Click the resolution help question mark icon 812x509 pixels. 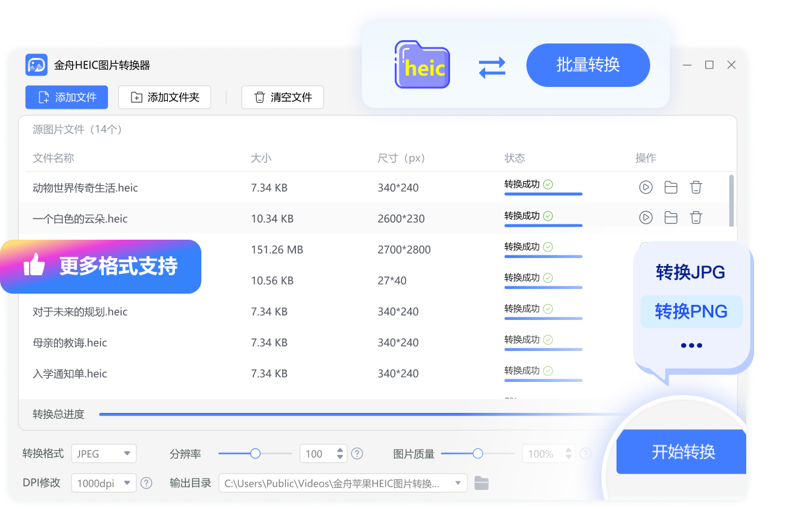[x=357, y=454]
